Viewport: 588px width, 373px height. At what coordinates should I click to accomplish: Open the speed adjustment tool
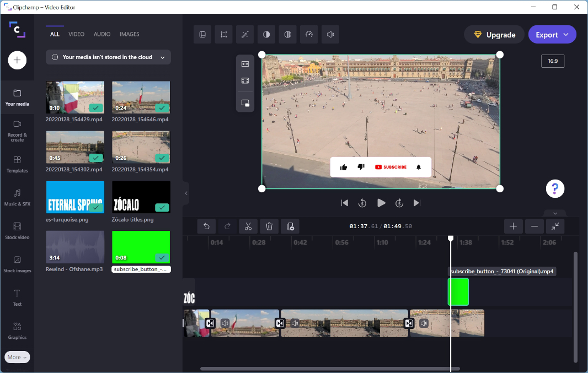(309, 34)
